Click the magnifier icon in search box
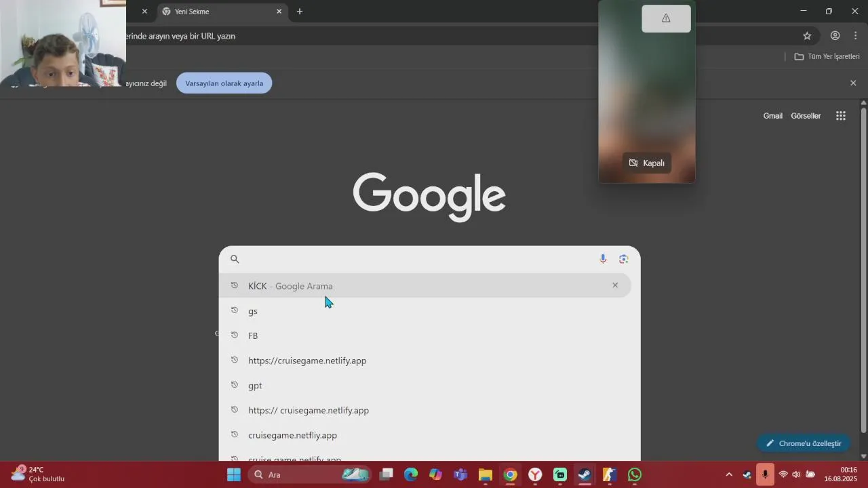 click(235, 259)
